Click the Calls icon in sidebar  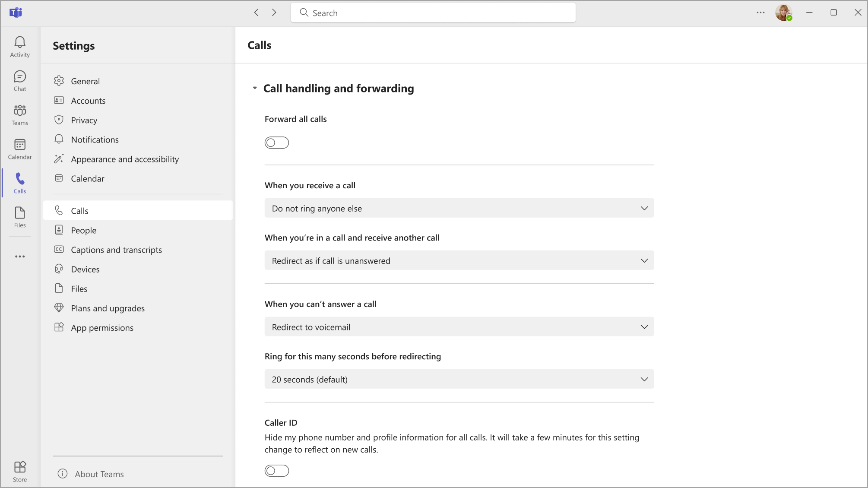(x=20, y=182)
